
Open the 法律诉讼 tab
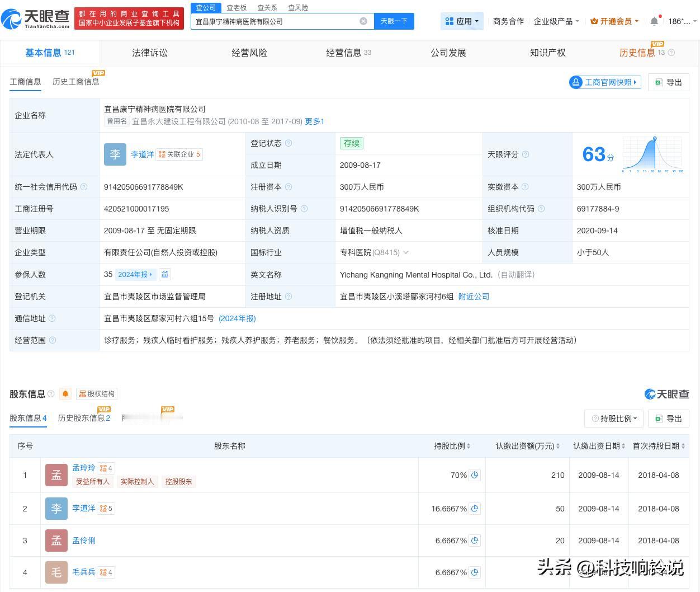[150, 53]
